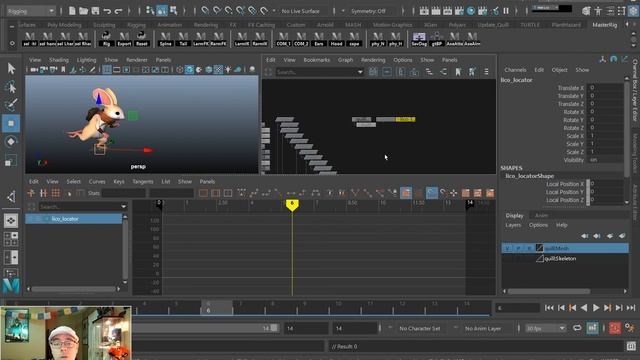
Task: Open animation preferences running-man icon
Action: [630, 328]
